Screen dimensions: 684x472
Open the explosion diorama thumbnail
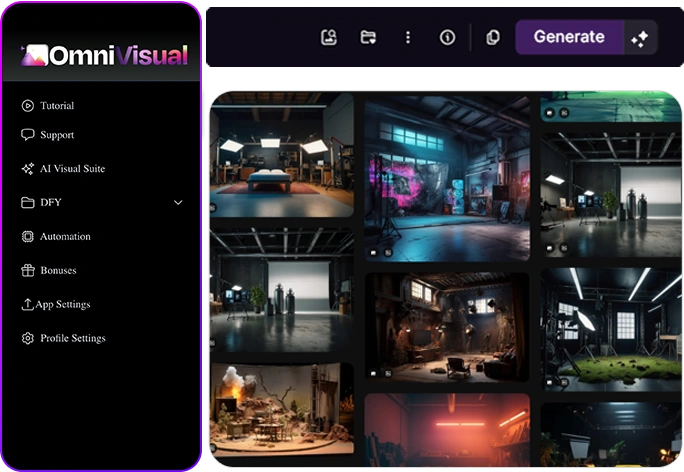282,409
